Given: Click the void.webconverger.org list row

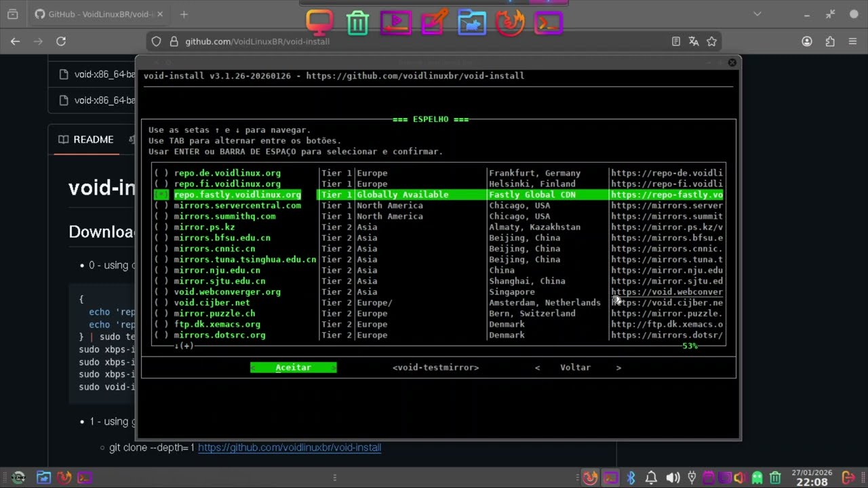Looking at the screenshot, I should coord(438,292).
